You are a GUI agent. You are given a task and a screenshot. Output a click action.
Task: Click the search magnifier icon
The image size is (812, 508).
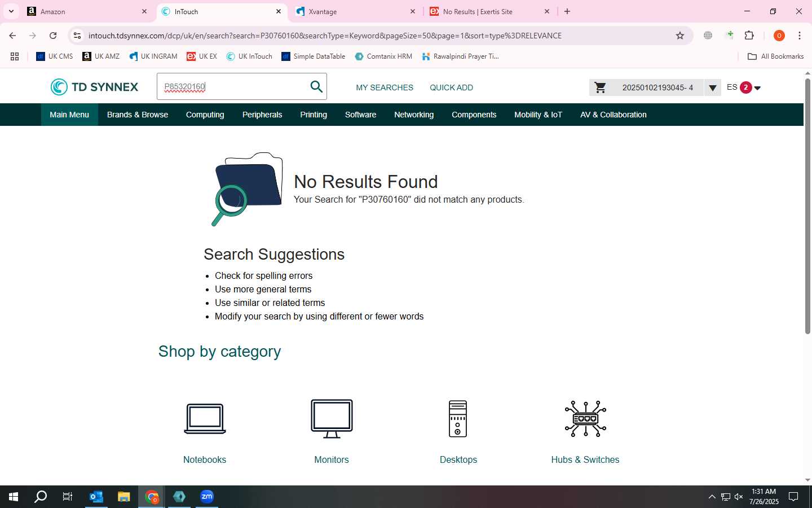coord(316,87)
